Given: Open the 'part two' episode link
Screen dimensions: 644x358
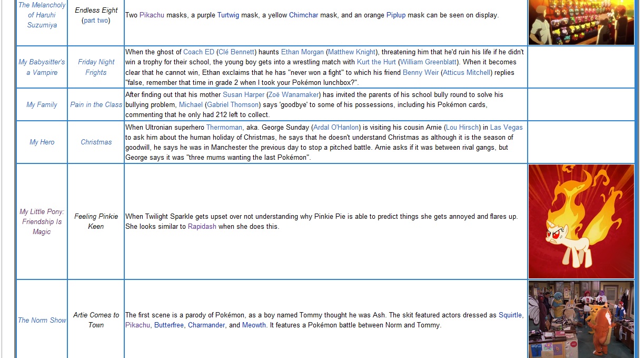Looking at the screenshot, I should pos(96,21).
